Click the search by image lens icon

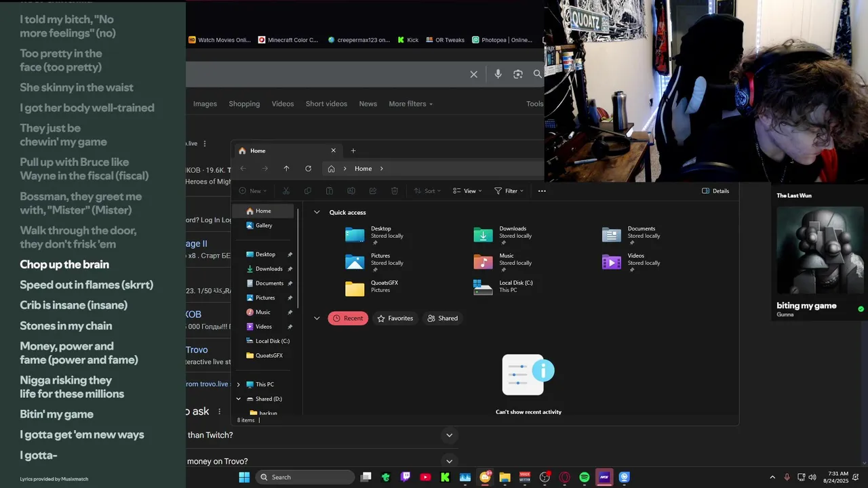(518, 74)
